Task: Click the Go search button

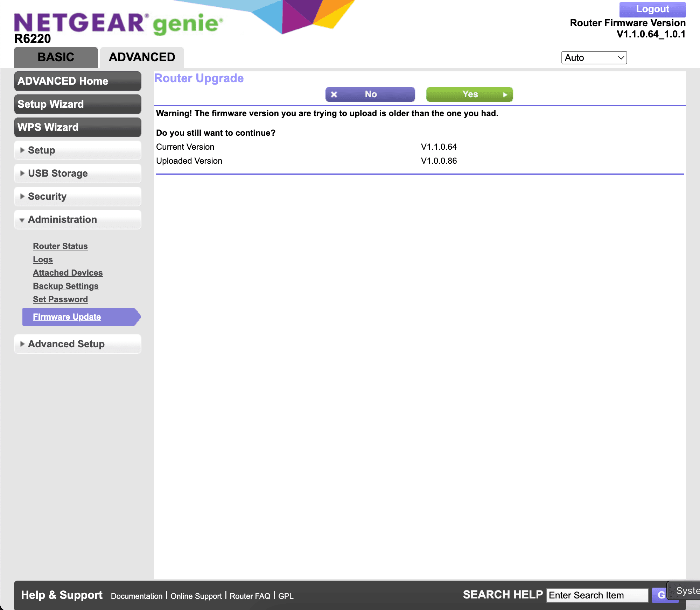Action: click(x=660, y=595)
